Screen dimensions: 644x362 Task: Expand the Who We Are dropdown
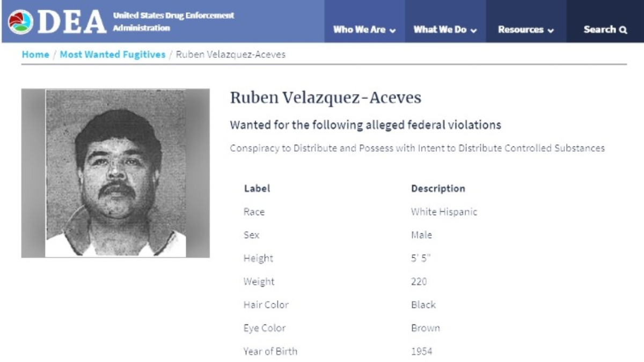pyautogui.click(x=364, y=30)
